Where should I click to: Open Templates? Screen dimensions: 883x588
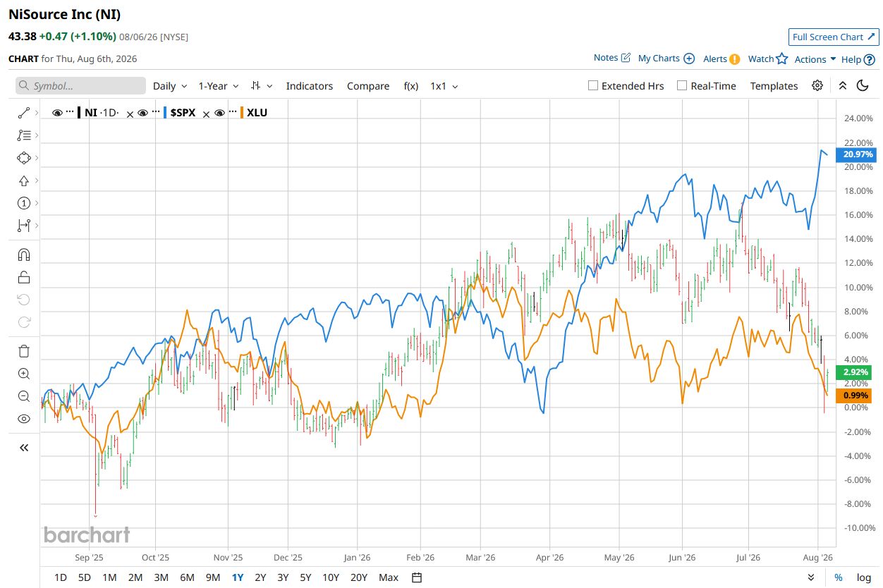(x=774, y=86)
